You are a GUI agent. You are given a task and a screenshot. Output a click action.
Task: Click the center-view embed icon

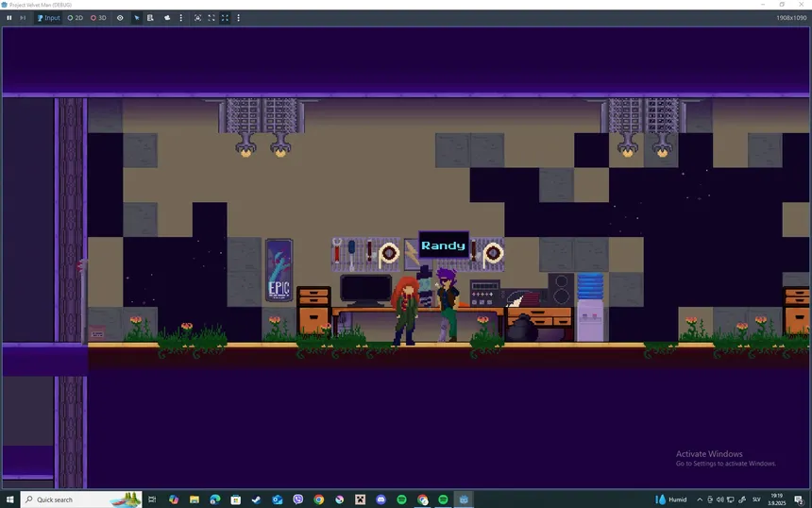[197, 18]
